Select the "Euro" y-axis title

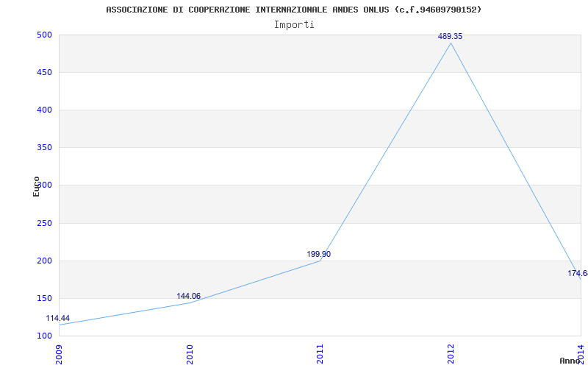36,185
